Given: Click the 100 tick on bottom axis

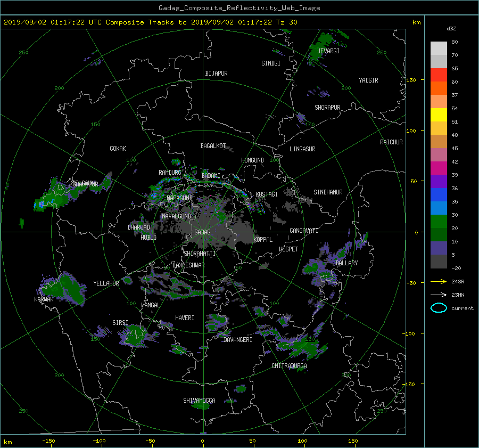Looking at the screenshot, I should tap(302, 441).
